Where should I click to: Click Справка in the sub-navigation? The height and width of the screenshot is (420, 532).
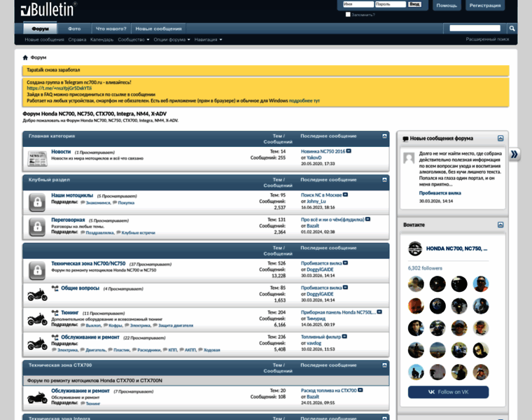(77, 40)
